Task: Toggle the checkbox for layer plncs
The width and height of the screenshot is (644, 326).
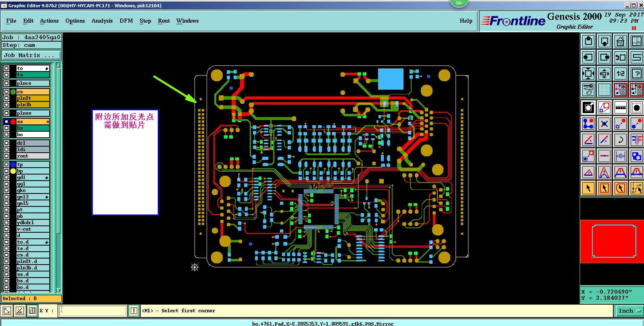Action: point(6,83)
